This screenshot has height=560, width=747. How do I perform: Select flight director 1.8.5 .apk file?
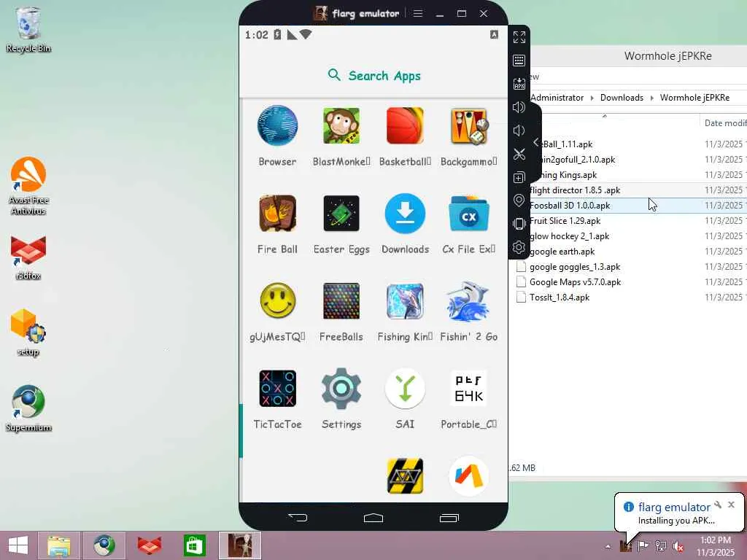click(575, 190)
